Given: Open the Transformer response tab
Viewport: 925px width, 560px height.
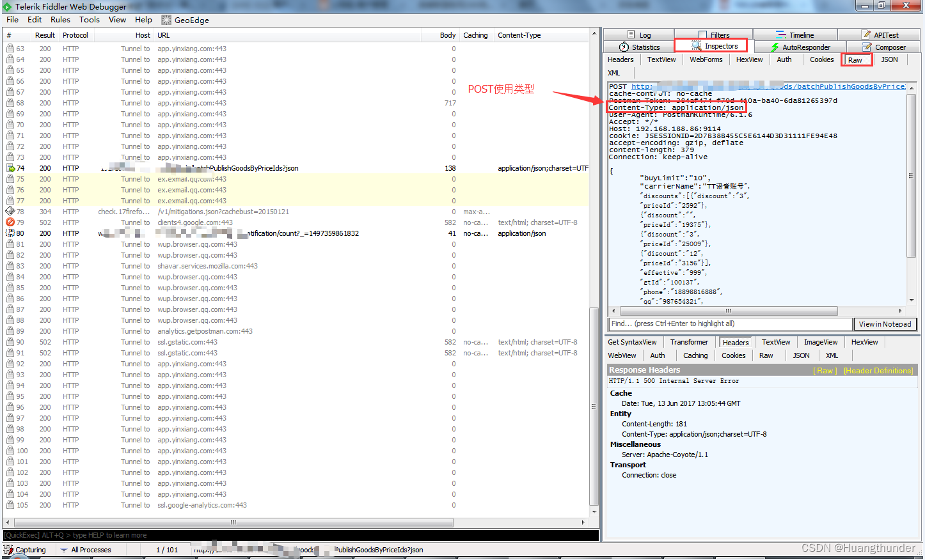Looking at the screenshot, I should (690, 342).
